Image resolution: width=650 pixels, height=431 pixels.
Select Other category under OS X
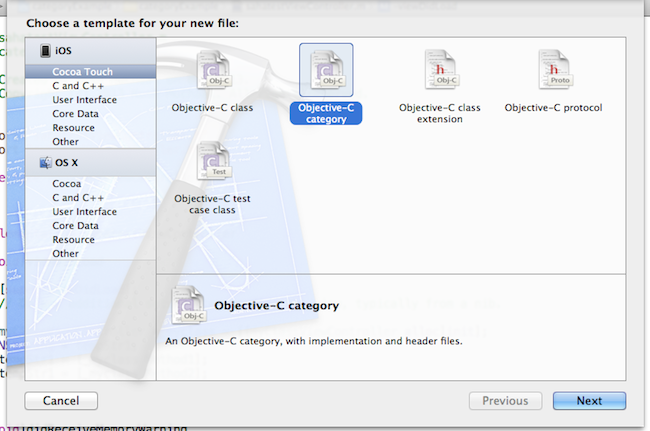pos(90,254)
